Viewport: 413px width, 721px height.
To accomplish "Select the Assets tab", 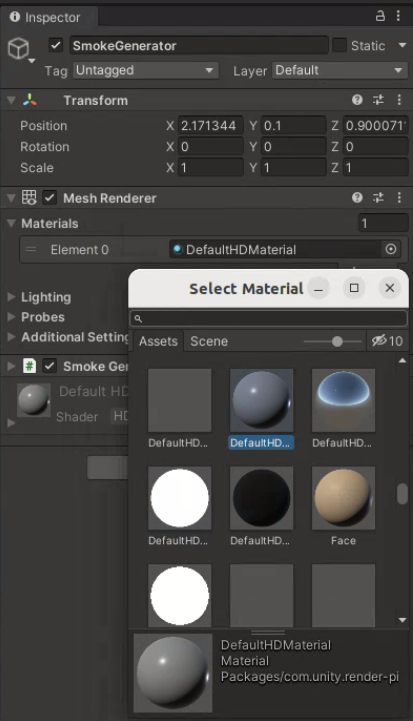I will tap(158, 341).
